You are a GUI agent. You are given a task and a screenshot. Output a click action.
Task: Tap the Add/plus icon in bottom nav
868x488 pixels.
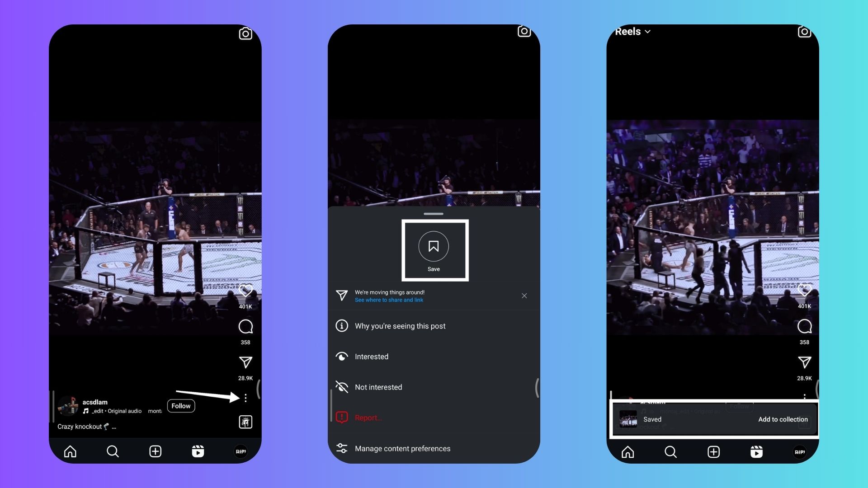tap(155, 451)
